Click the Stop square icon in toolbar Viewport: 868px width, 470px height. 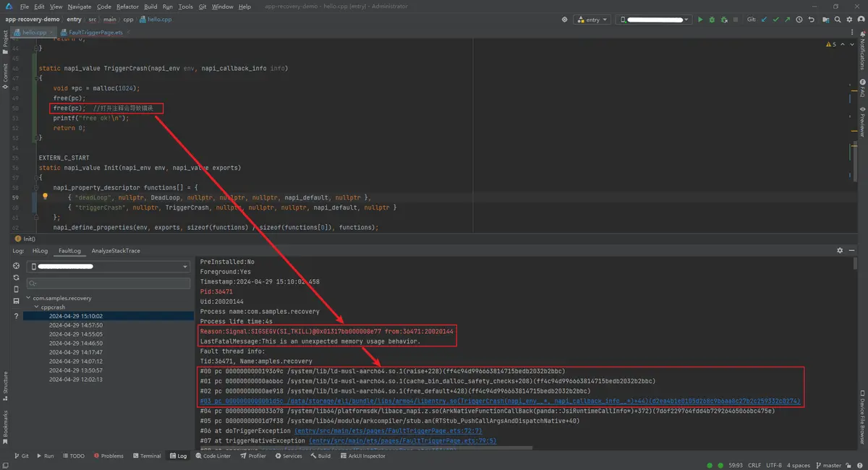tap(736, 20)
